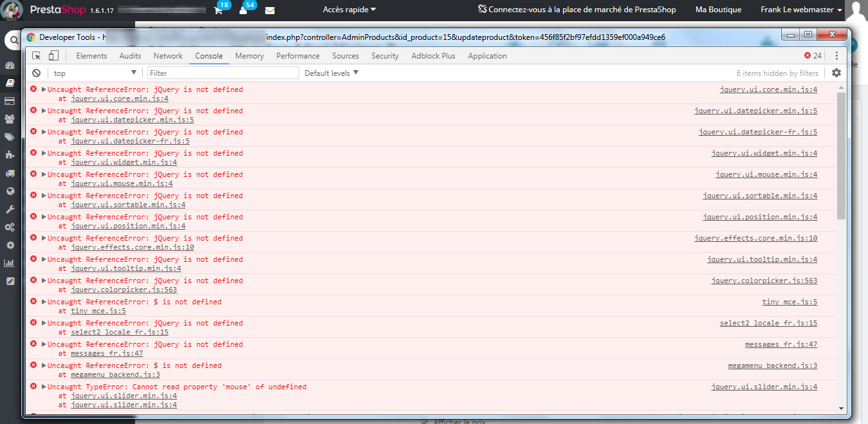This screenshot has height=424, width=868.
Task: Switch to the Audits tab
Action: coord(130,56)
